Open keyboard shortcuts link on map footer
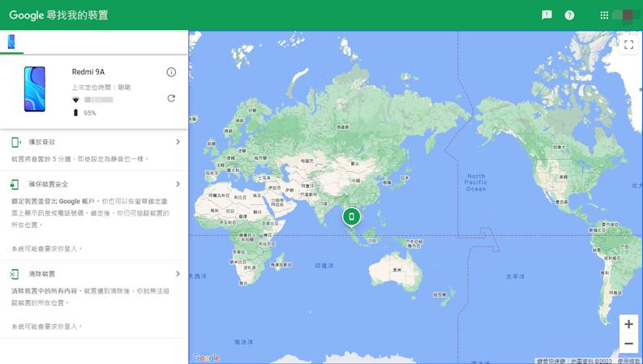This screenshot has height=364, width=643. pos(551,361)
